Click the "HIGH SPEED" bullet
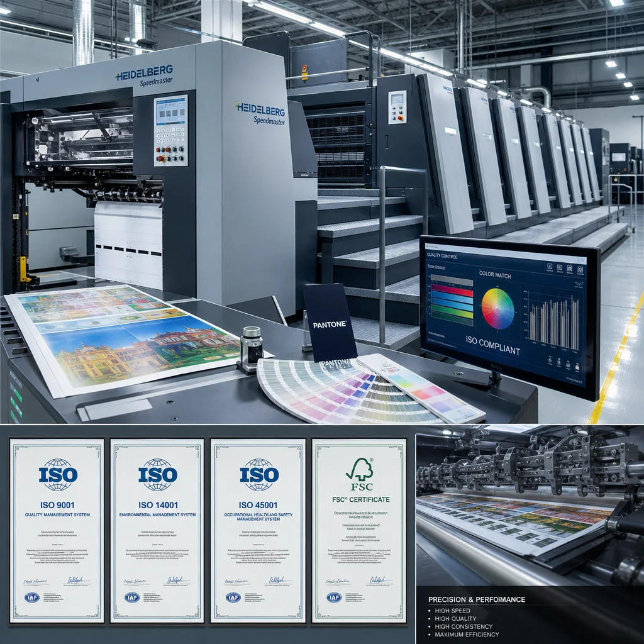644x644 pixels. point(453,611)
